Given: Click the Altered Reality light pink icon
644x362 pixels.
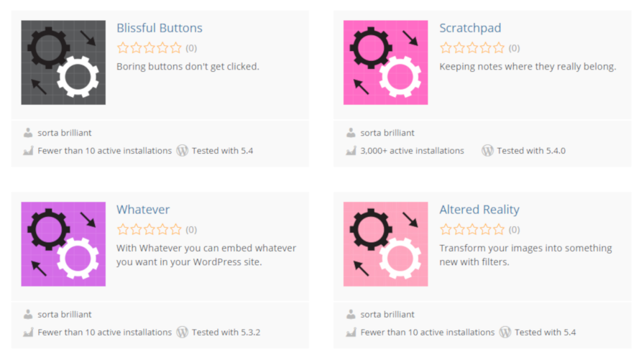Looking at the screenshot, I should tap(386, 244).
